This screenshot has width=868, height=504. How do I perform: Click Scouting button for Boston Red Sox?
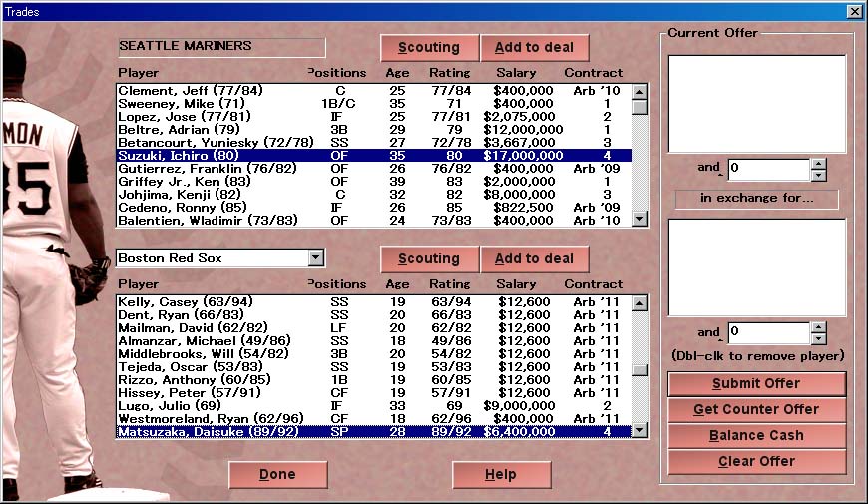point(429,259)
